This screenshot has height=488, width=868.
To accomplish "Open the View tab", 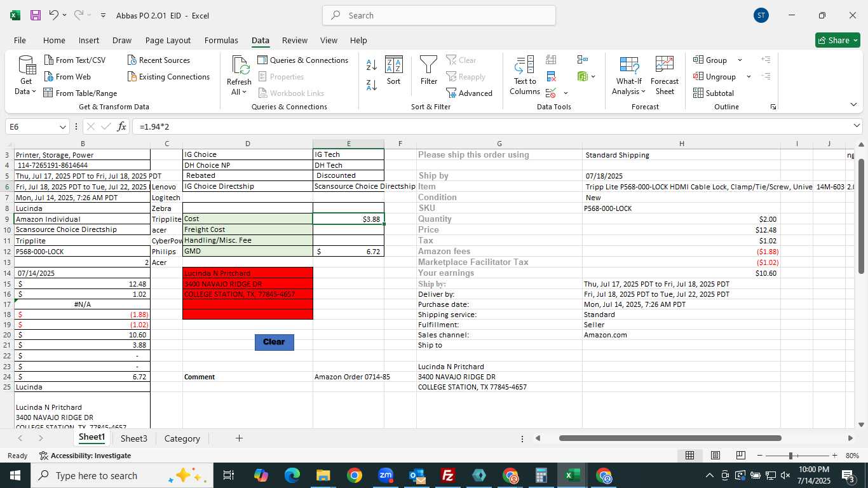I will (x=329, y=40).
